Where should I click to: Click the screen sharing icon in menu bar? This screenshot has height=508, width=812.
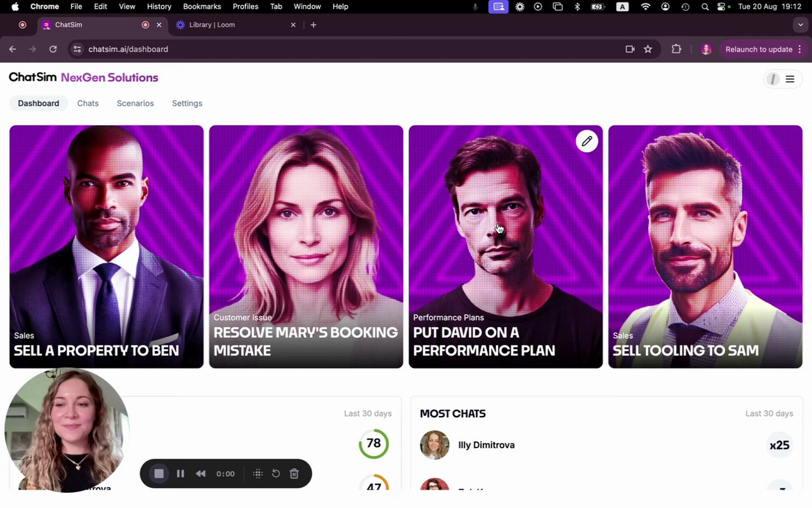(499, 6)
